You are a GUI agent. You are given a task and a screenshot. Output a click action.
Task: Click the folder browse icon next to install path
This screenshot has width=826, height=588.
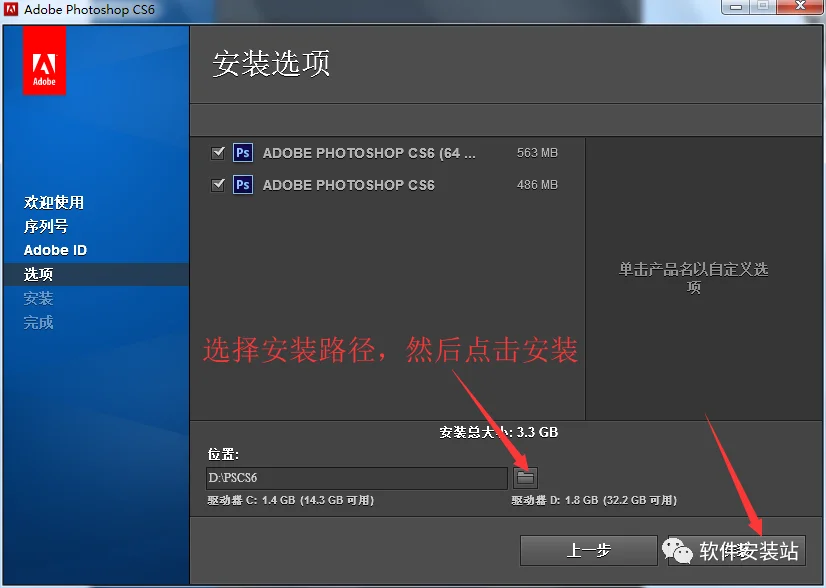525,478
